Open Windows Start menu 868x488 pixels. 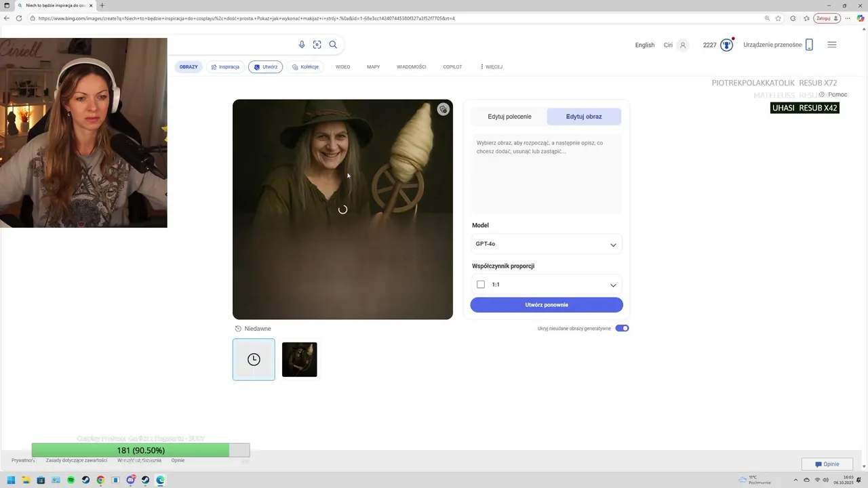coord(12,480)
